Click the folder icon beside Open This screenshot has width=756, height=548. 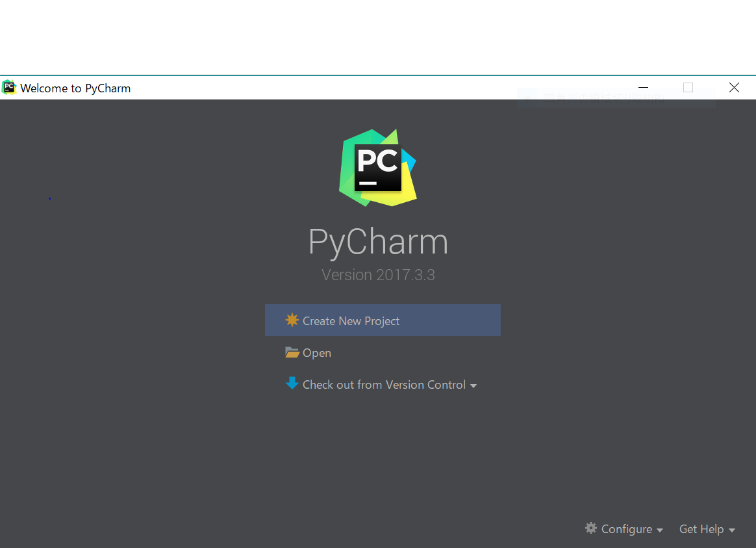(x=292, y=352)
